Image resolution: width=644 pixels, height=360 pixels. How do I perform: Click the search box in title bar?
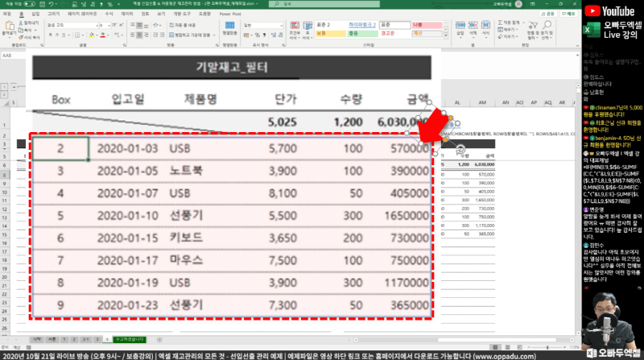click(324, 4)
